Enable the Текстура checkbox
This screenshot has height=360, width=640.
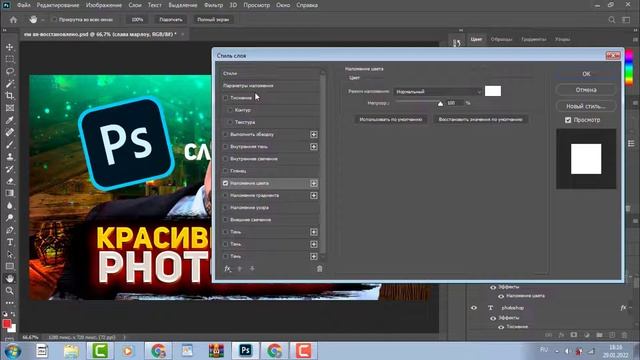click(x=230, y=122)
